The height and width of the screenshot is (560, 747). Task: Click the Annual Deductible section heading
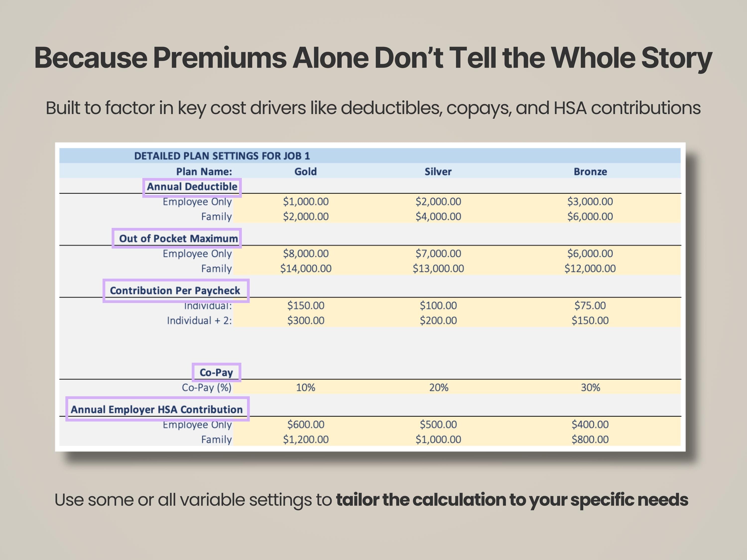[x=192, y=187]
